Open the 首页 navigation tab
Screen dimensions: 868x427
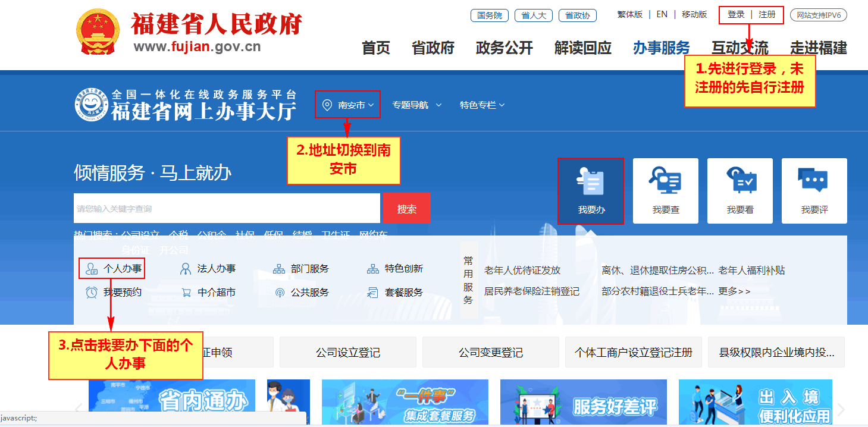pyautogui.click(x=376, y=48)
